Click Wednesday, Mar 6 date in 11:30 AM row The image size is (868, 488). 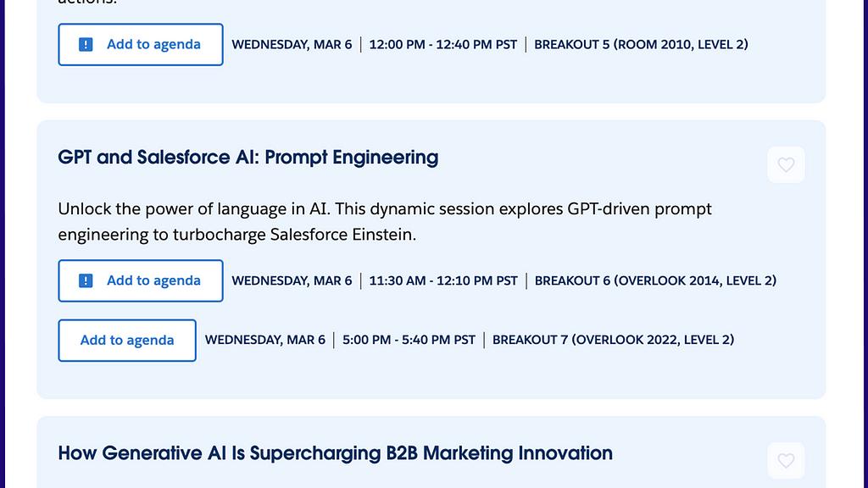coord(292,281)
